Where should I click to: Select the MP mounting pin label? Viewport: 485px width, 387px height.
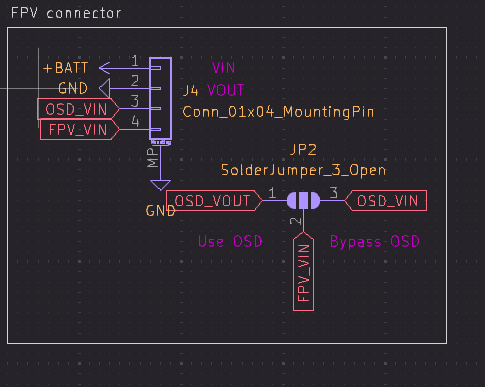coord(153,158)
